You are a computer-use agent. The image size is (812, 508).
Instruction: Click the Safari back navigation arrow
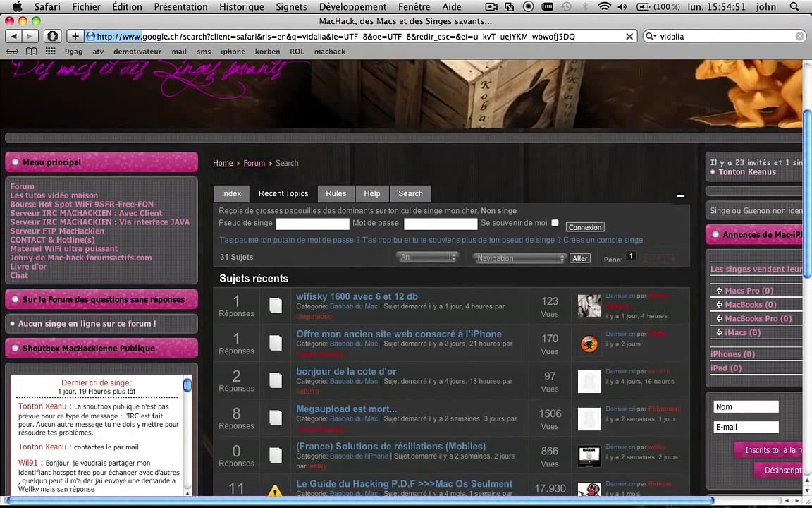14,36
